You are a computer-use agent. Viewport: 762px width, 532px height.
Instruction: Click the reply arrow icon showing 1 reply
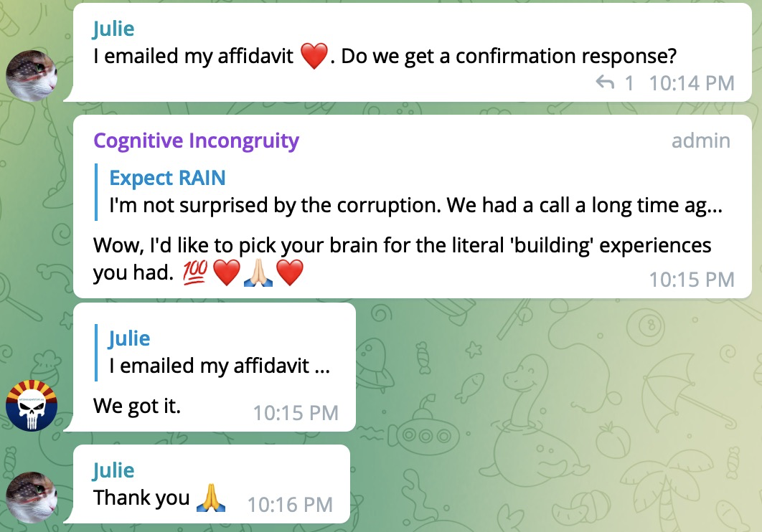click(606, 83)
